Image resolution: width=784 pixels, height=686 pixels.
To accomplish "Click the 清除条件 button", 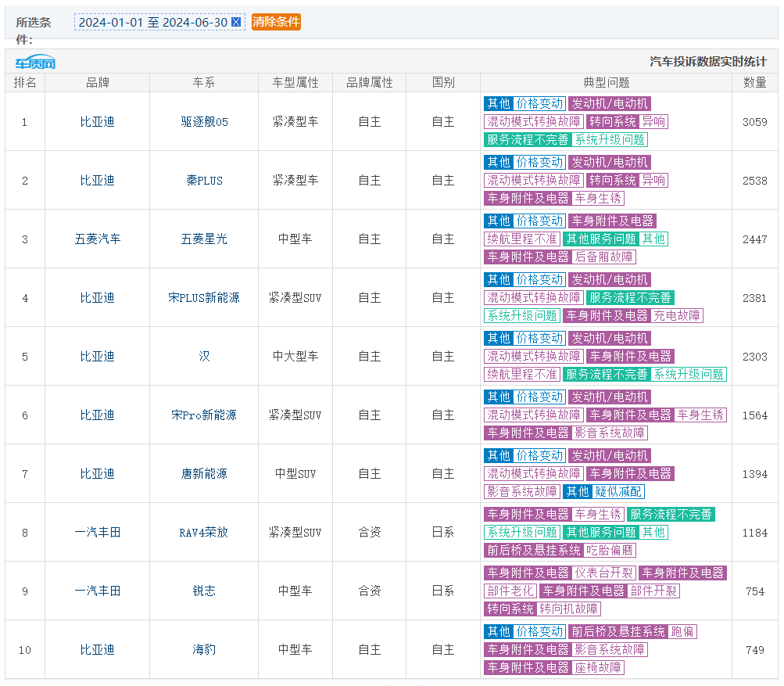I will click(x=276, y=22).
